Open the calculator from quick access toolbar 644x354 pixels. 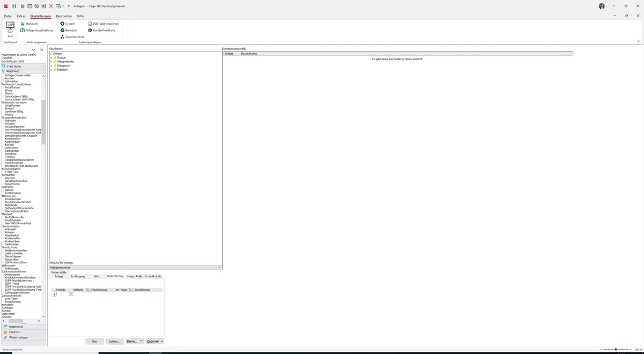(x=23, y=6)
